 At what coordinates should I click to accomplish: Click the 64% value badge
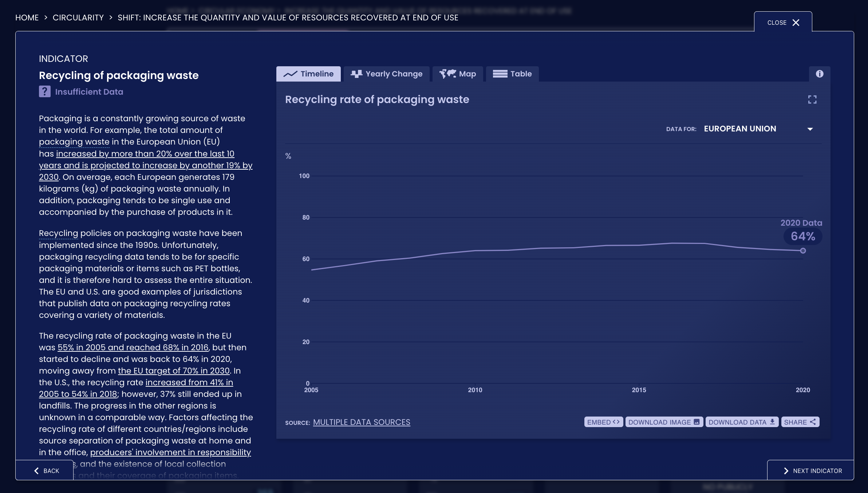(x=803, y=236)
